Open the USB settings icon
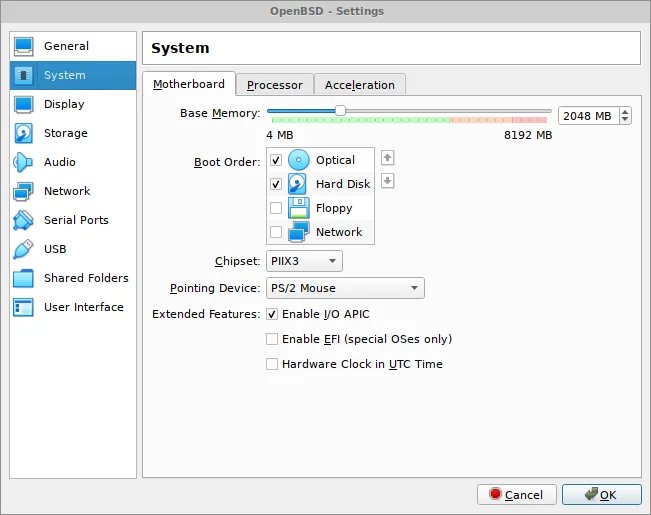The width and height of the screenshot is (651, 515). tap(24, 249)
